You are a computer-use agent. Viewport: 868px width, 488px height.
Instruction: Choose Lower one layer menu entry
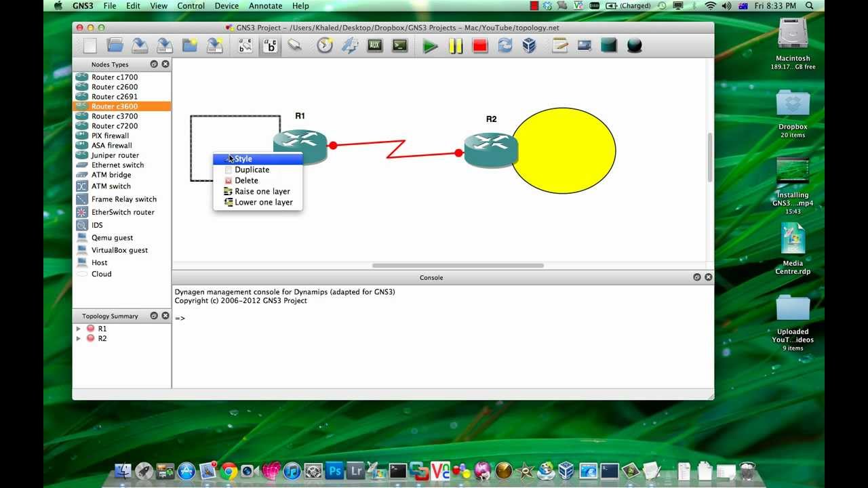258,202
